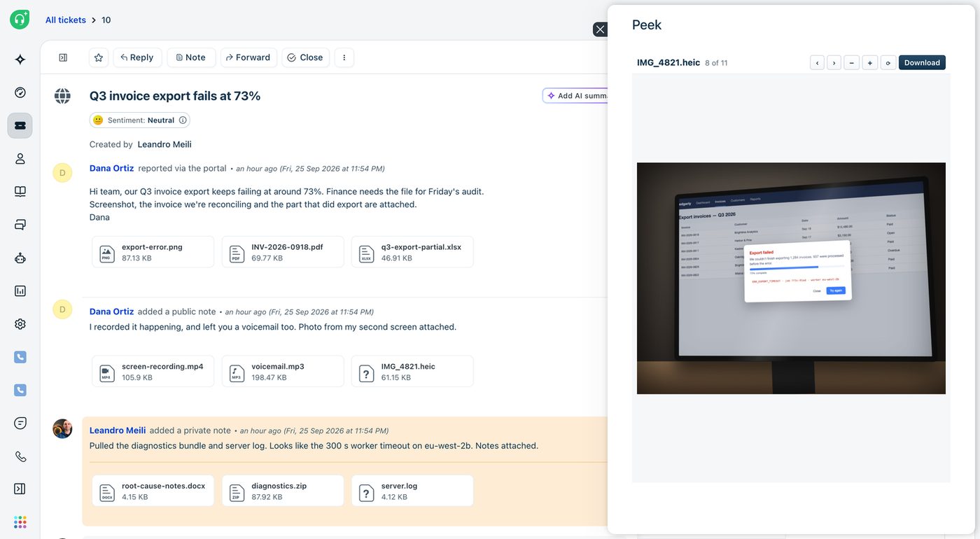The height and width of the screenshot is (539, 980).
Task: Click Dana Ortiz avatar on first message
Action: (62, 173)
